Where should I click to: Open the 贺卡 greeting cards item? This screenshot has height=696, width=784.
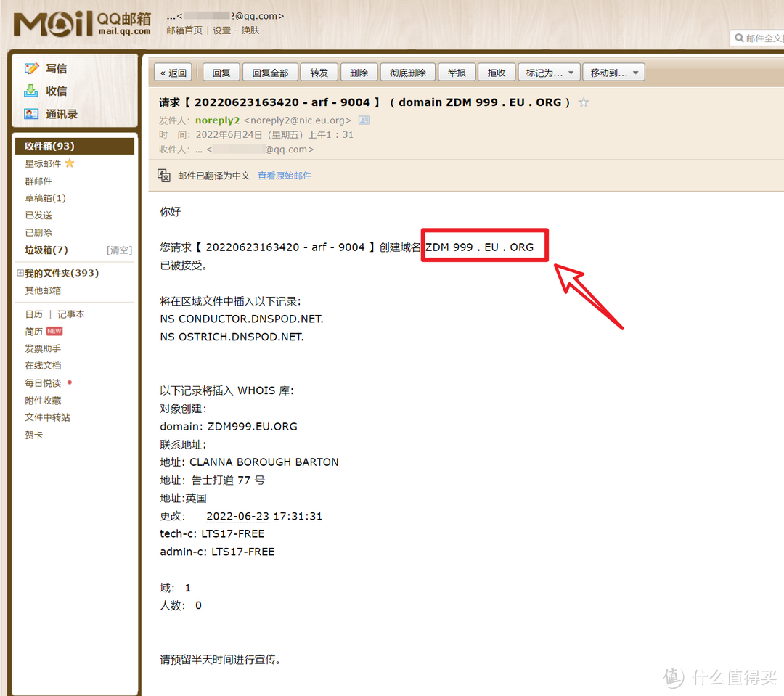coord(34,435)
